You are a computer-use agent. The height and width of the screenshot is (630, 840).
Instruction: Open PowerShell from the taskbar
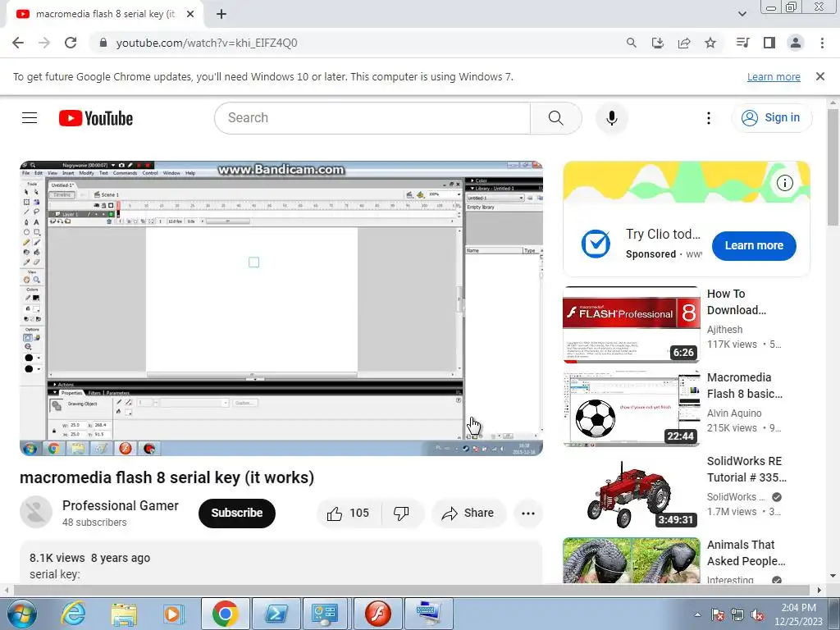pos(276,614)
